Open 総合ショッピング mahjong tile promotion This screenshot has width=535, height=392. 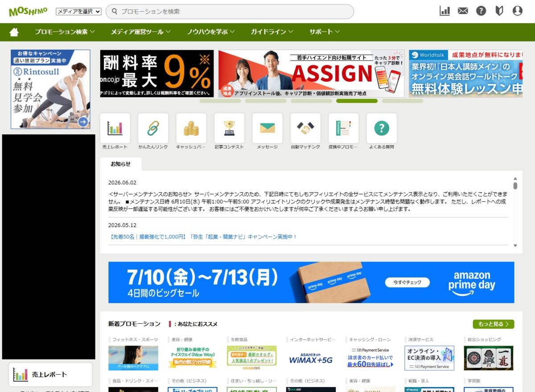489,358
